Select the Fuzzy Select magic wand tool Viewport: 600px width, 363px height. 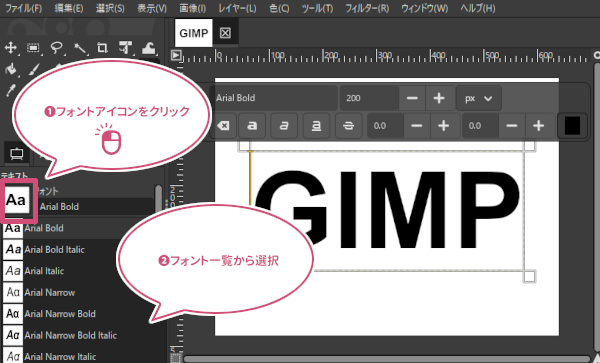pos(80,48)
